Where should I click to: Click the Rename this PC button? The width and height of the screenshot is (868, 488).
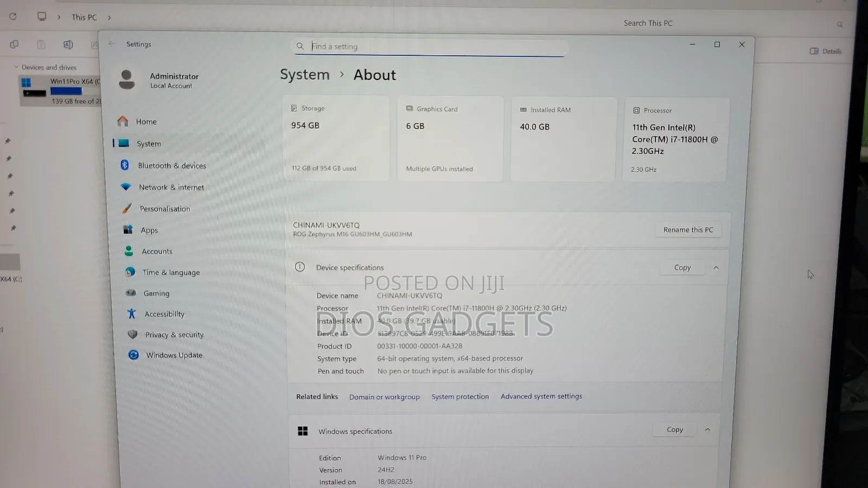coord(688,230)
